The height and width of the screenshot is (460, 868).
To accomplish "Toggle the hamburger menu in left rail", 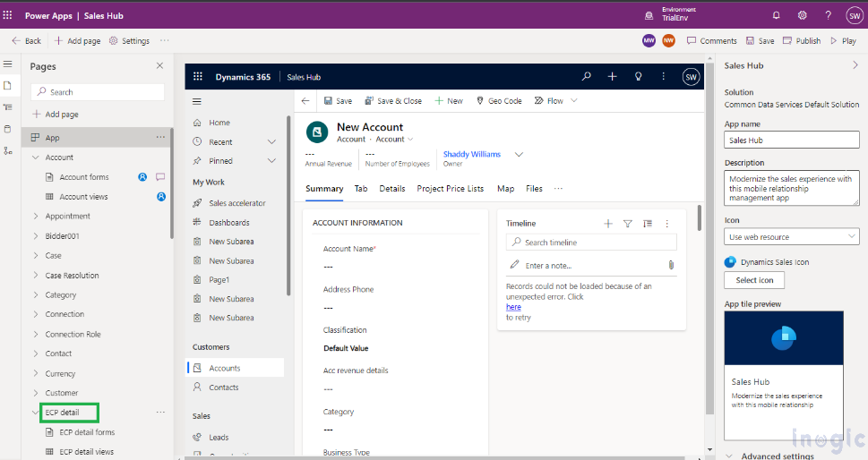I will pos(8,64).
